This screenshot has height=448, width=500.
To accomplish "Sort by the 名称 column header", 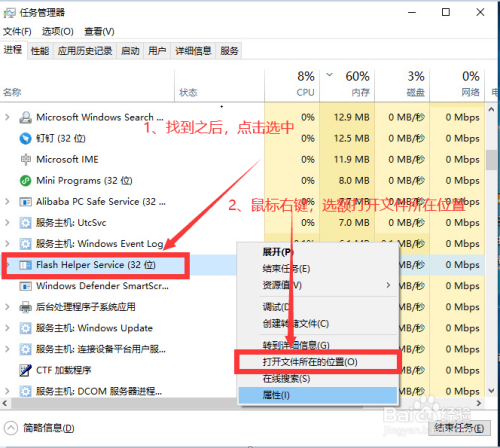I will pos(87,85).
